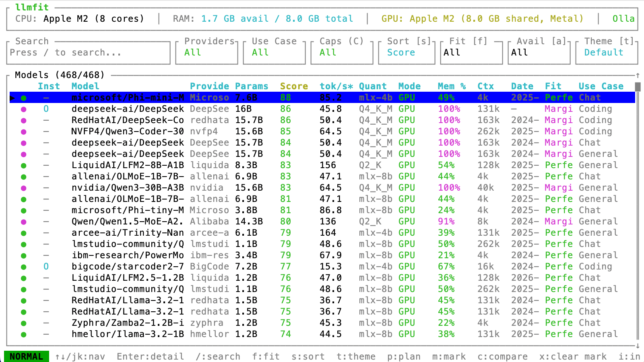Click the m:mark hint in status bar
The height and width of the screenshot is (362, 644).
tap(449, 356)
